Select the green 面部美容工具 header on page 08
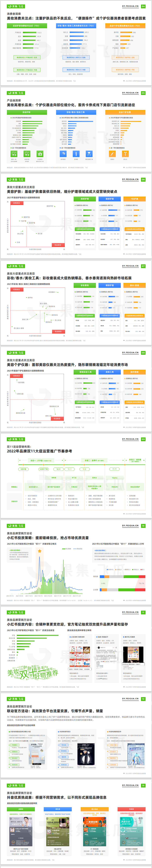This screenshot has height=868, width=152. point(85,372)
